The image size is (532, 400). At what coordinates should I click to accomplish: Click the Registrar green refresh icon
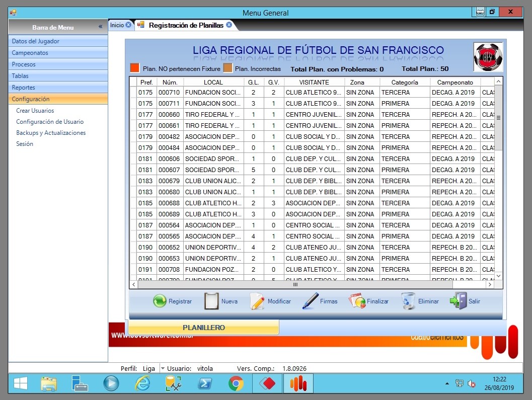coord(160,301)
